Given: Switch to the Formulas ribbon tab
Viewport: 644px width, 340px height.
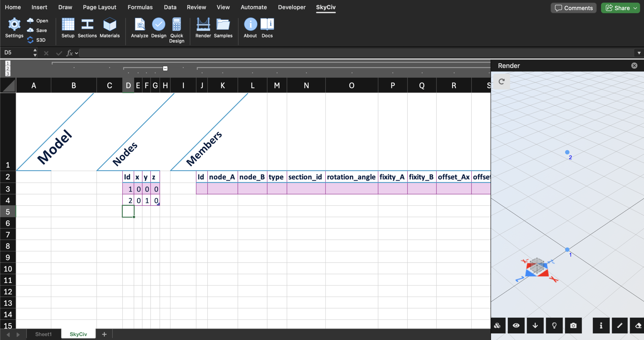Looking at the screenshot, I should point(140,7).
